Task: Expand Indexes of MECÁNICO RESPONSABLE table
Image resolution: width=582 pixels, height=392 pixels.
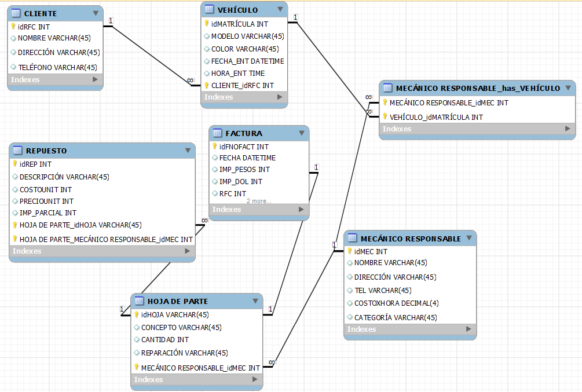Action: click(x=468, y=329)
